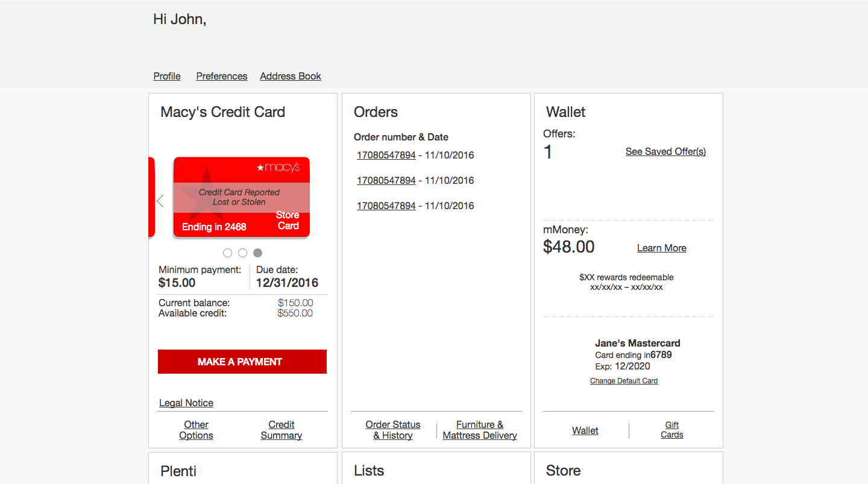868x484 pixels.
Task: Click Credit Card Reported Lost or Stolen banner
Action: point(242,197)
